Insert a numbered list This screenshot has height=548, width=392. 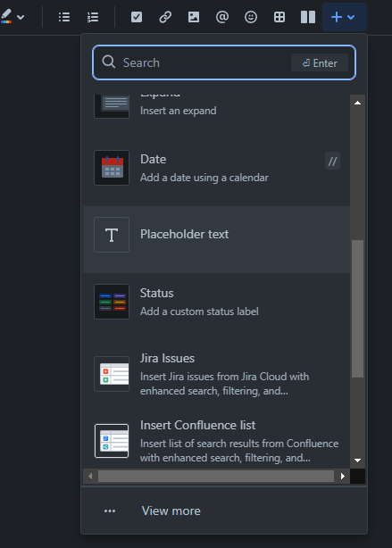click(x=93, y=17)
